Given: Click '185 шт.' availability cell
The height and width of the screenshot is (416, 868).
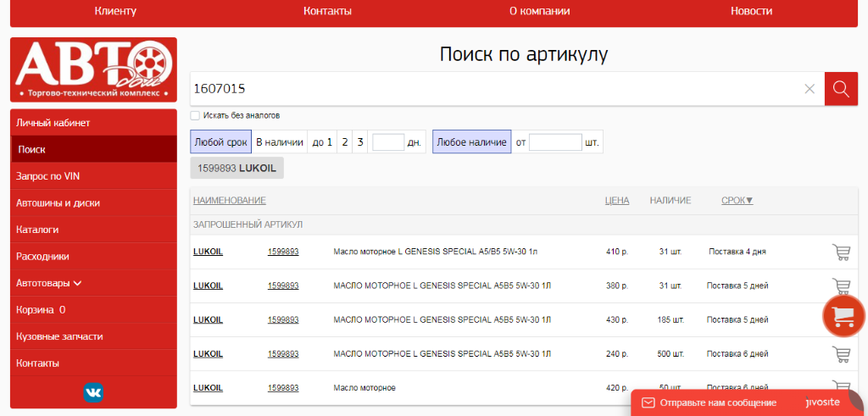Looking at the screenshot, I should (670, 319).
